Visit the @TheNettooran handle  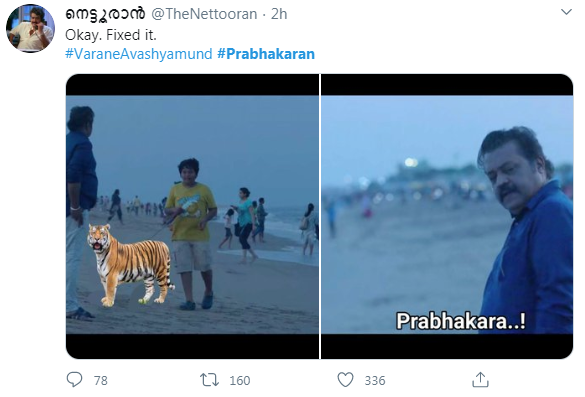204,14
